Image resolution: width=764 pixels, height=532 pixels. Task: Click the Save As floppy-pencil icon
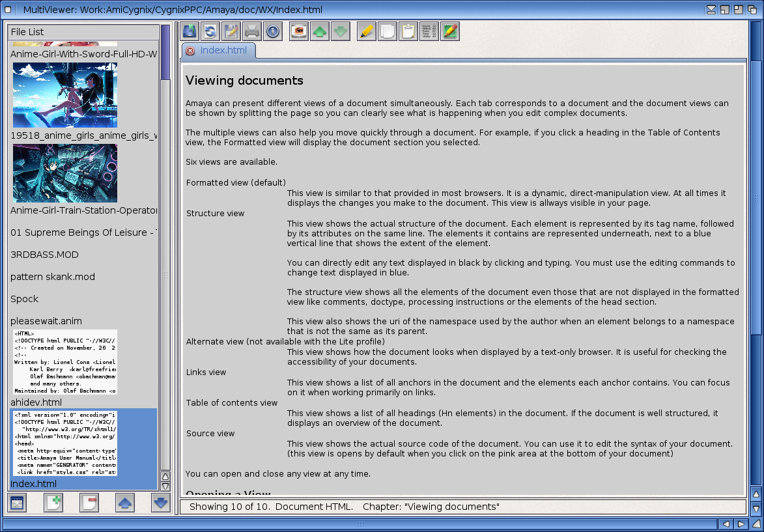pos(231,32)
